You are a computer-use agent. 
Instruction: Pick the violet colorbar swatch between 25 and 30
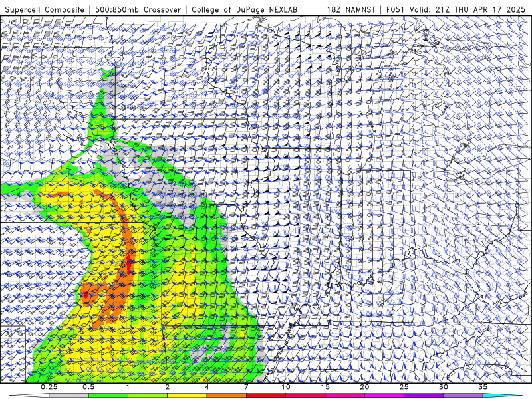(424, 396)
